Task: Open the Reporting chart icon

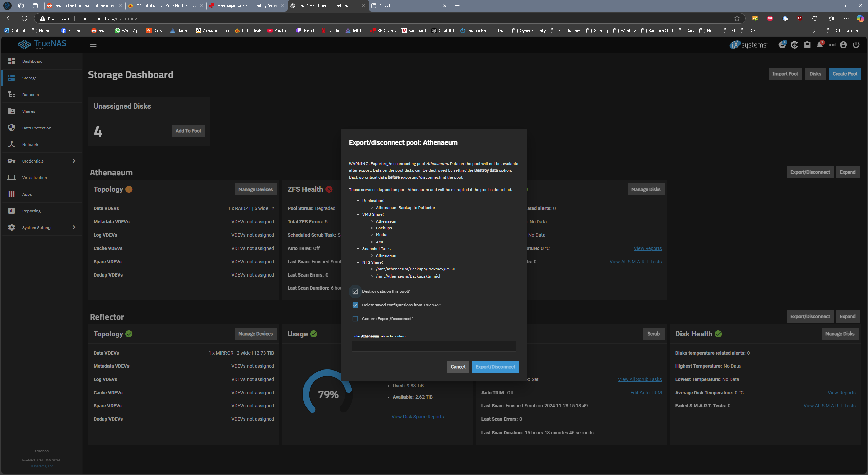Action: click(x=12, y=211)
